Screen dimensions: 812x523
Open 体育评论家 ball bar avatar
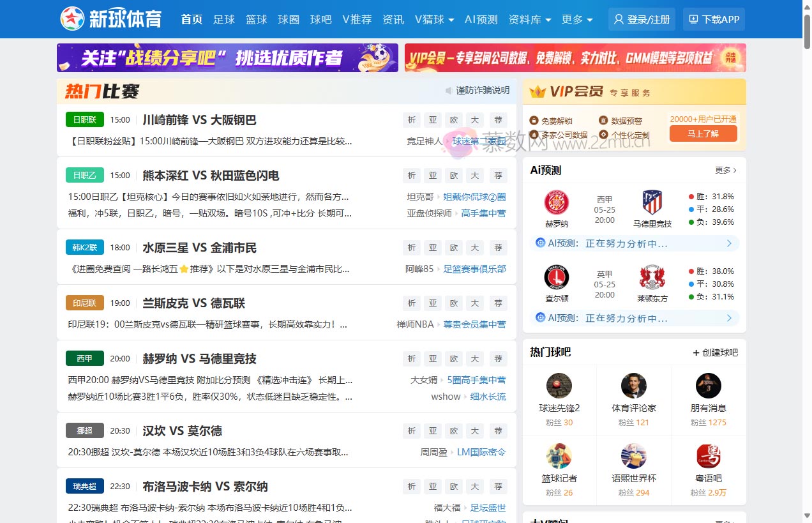tap(633, 386)
